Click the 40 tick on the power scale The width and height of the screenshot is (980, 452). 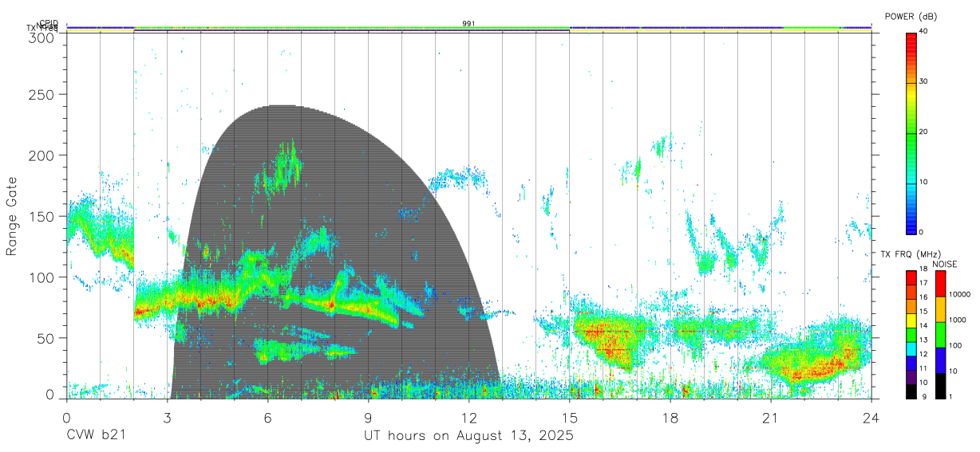click(x=923, y=31)
